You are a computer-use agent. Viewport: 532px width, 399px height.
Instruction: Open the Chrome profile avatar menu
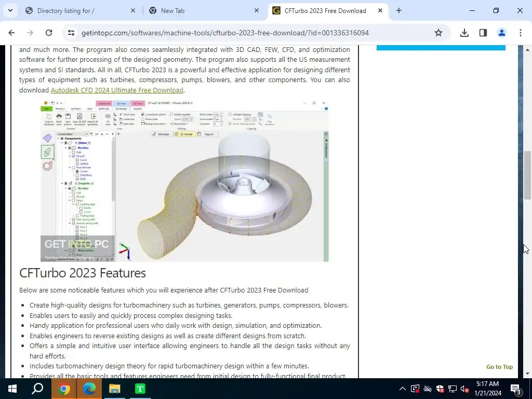pos(502,33)
